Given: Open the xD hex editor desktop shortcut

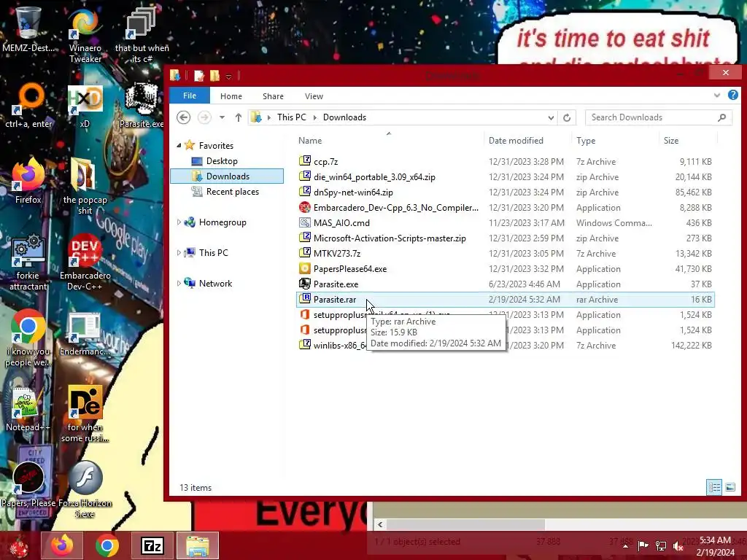Looking at the screenshot, I should click(x=85, y=106).
